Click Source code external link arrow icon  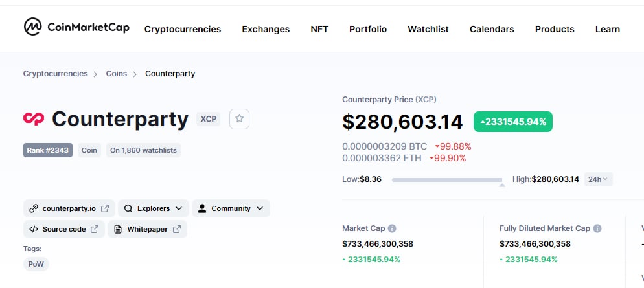[95, 229]
